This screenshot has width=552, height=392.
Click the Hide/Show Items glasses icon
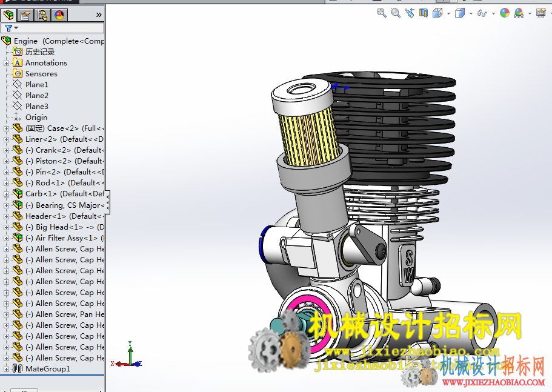(482, 13)
